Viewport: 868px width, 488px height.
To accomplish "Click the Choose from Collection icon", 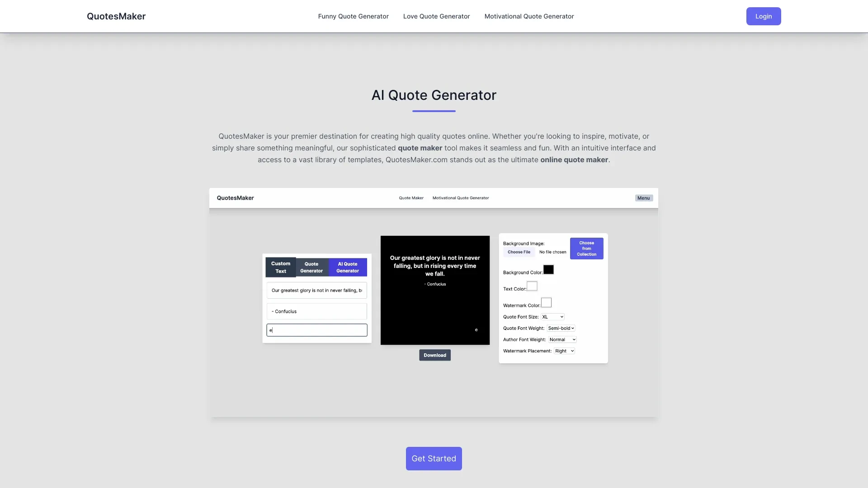I will click(587, 249).
